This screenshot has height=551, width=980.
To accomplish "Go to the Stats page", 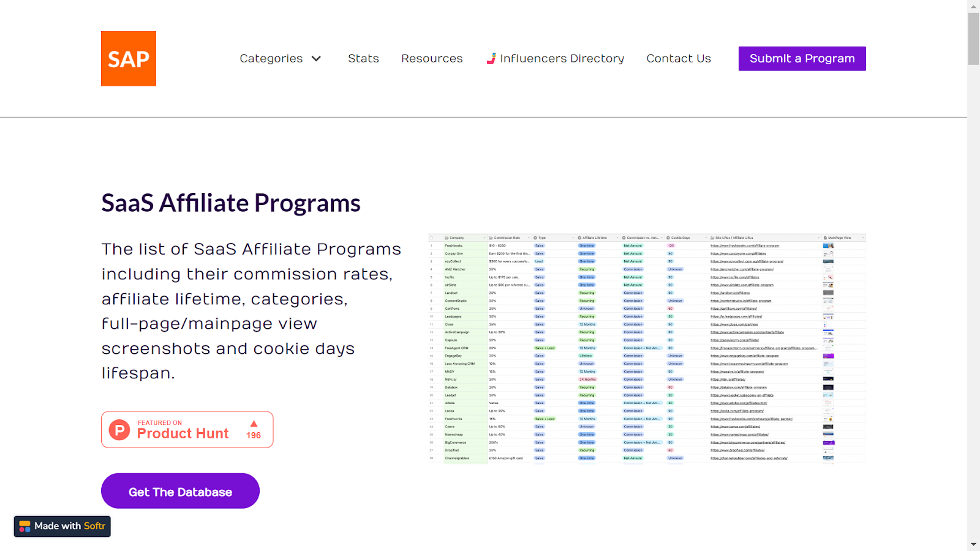I will tap(363, 59).
